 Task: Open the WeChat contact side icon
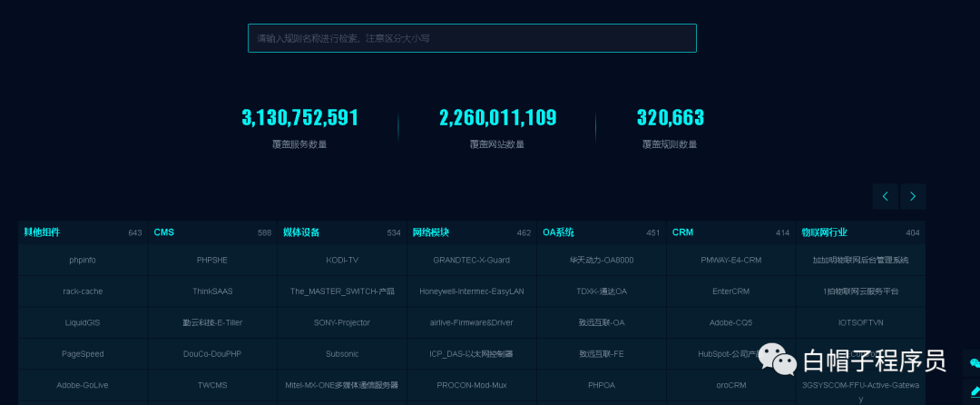click(x=973, y=363)
